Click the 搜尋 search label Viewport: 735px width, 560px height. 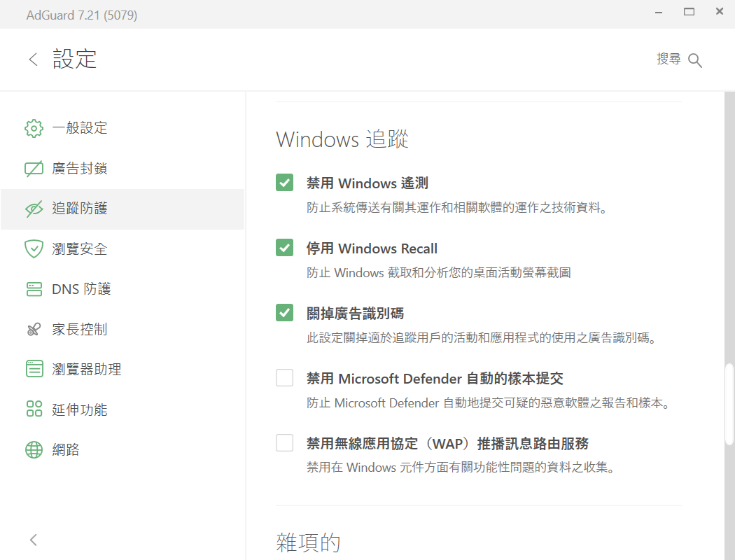tap(668, 59)
